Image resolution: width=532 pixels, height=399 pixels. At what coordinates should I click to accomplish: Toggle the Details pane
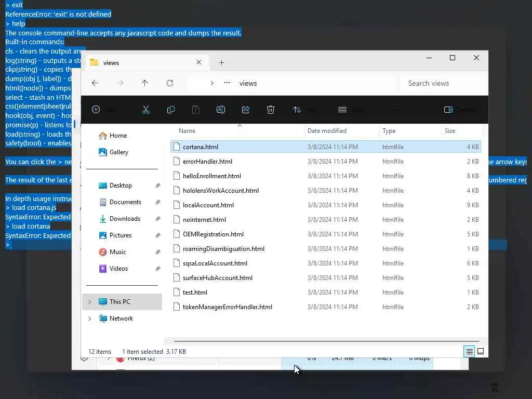tap(459, 110)
